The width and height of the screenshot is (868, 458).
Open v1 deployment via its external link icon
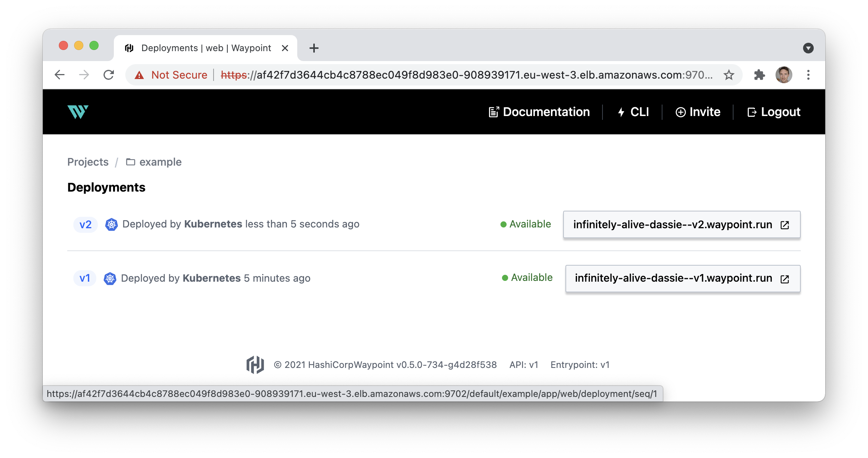click(x=785, y=279)
